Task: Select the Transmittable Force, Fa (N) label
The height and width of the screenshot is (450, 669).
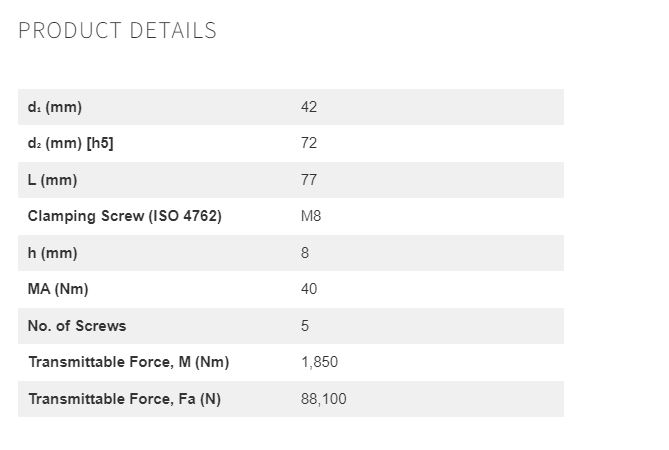Action: click(x=125, y=399)
